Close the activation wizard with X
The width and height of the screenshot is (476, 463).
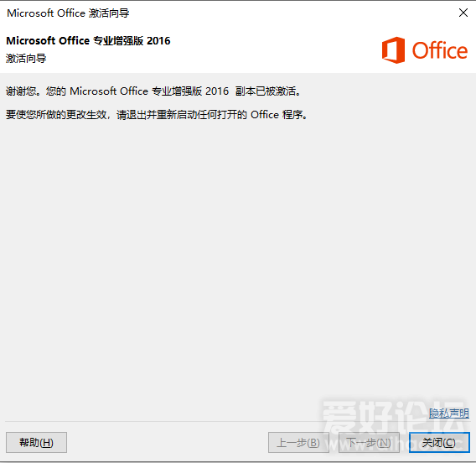click(x=463, y=13)
